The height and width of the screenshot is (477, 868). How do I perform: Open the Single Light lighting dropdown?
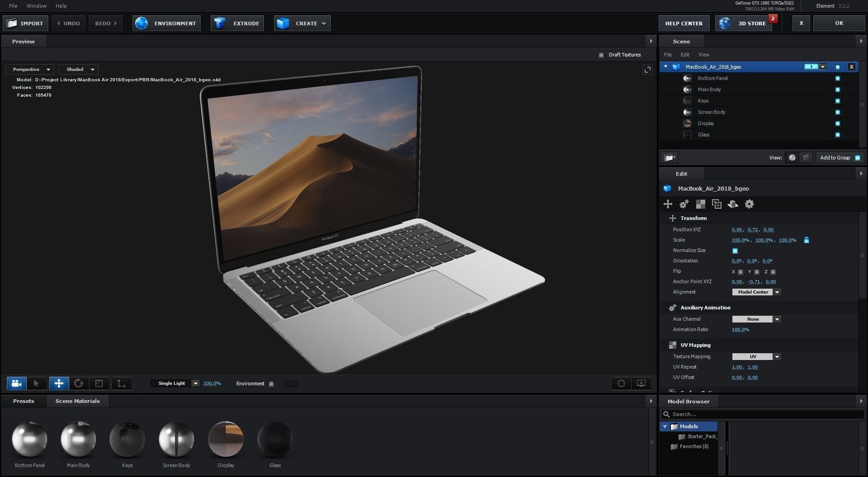(175, 383)
